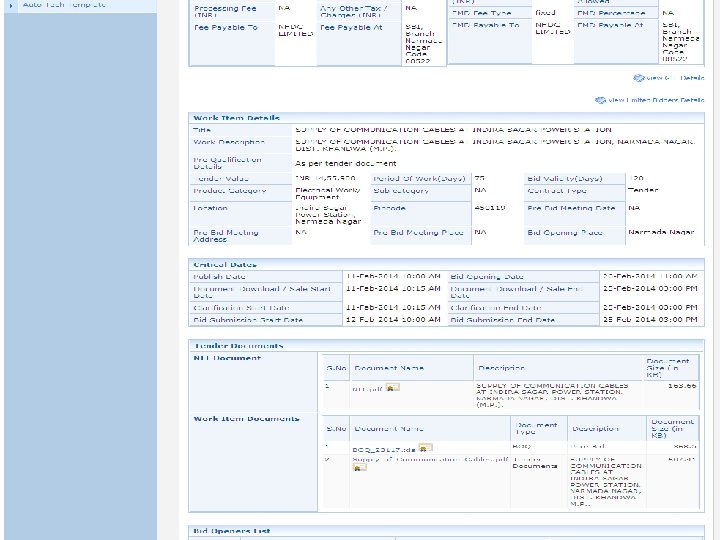The height and width of the screenshot is (540, 720).
Task: Click the Pincode value 450119
Action: pyautogui.click(x=490, y=208)
